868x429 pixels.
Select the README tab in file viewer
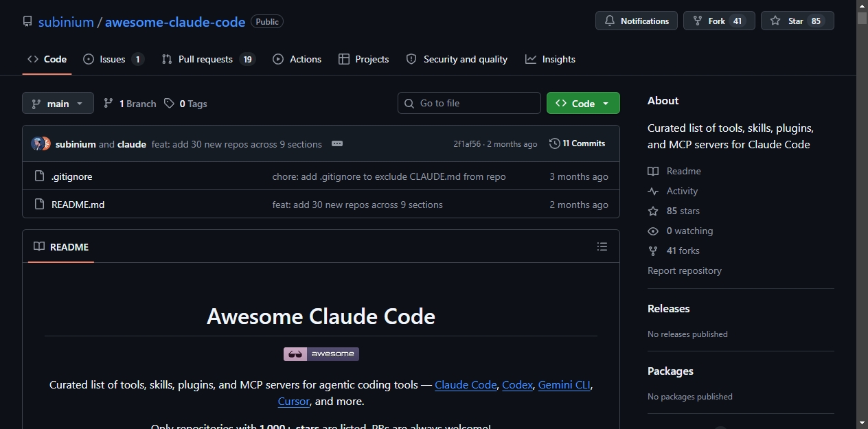point(61,246)
